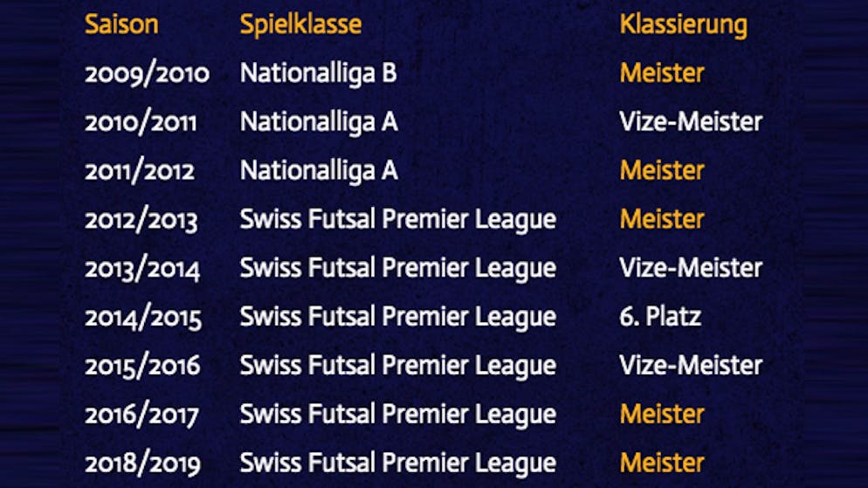The image size is (868, 488).
Task: Click the Saison column header
Action: (121, 24)
